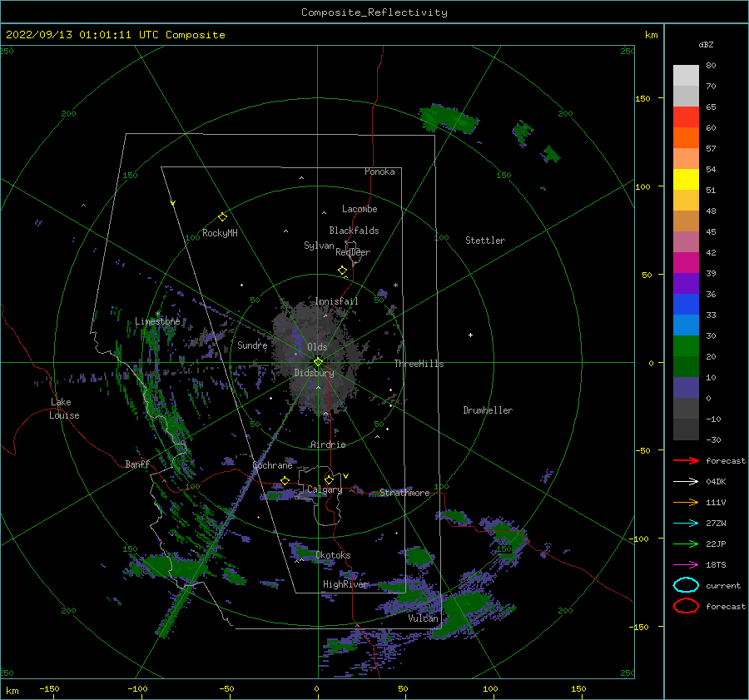
Task: Click the asterisk marker east of Innisfail
Action: 395,285
